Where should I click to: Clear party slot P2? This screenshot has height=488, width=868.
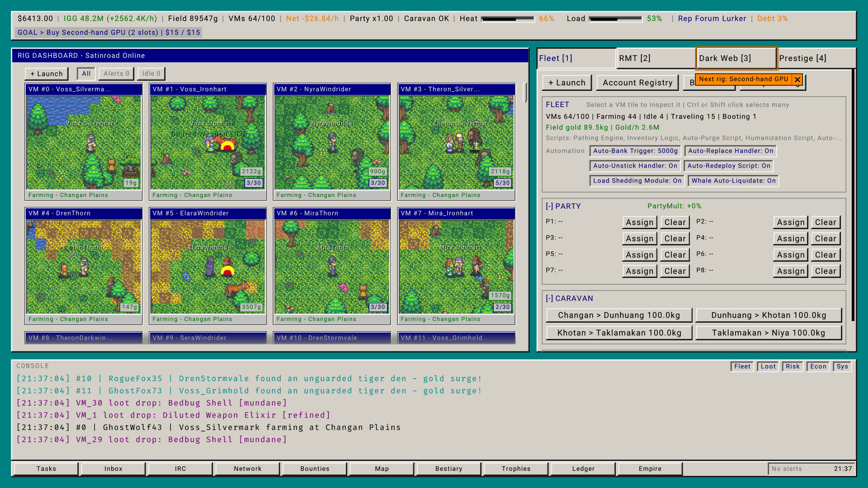point(826,222)
